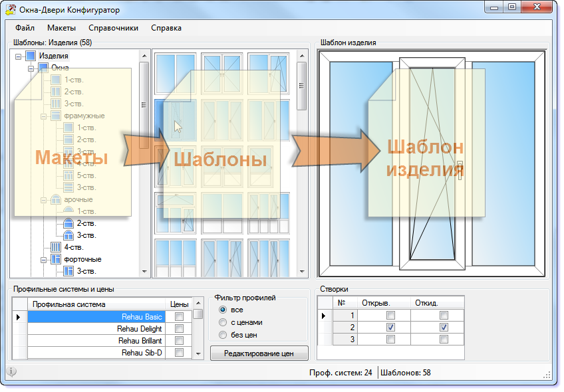The width and height of the screenshot is (564, 392).
Task: Select the 'с ценами' profile filter
Action: tap(223, 322)
